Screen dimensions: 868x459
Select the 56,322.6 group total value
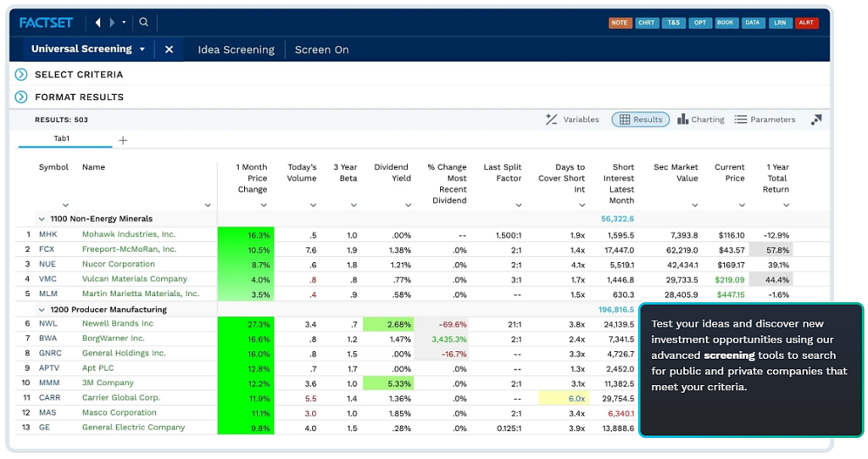617,219
